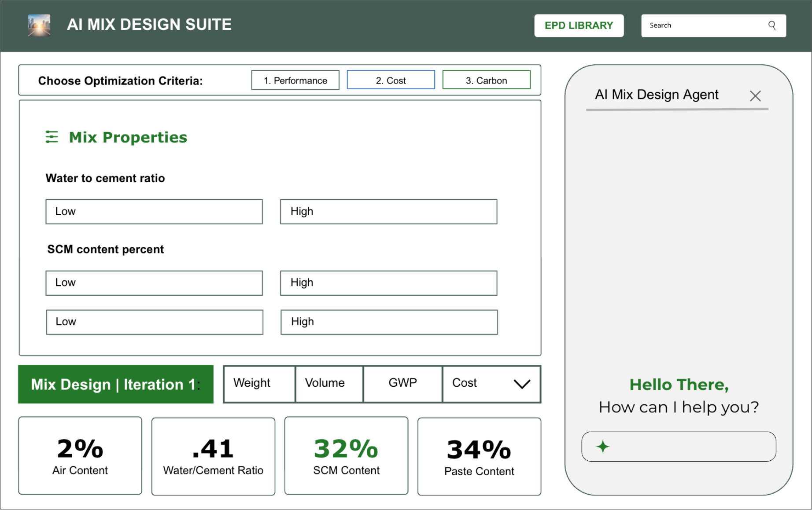Viewport: 812px width, 510px height.
Task: Click the search magnifier icon
Action: coord(772,25)
